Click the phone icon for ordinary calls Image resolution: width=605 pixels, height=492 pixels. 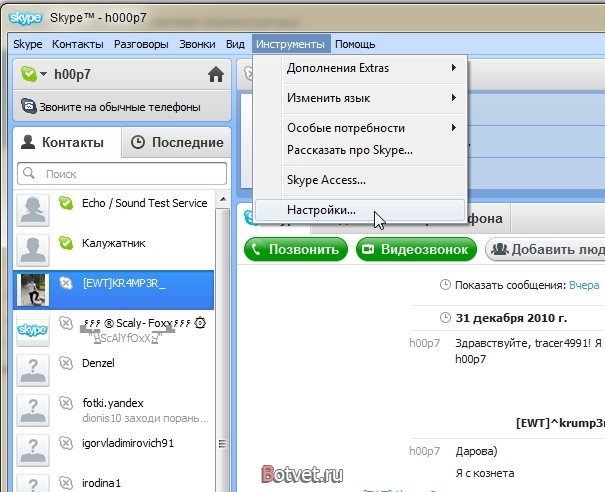(x=28, y=106)
